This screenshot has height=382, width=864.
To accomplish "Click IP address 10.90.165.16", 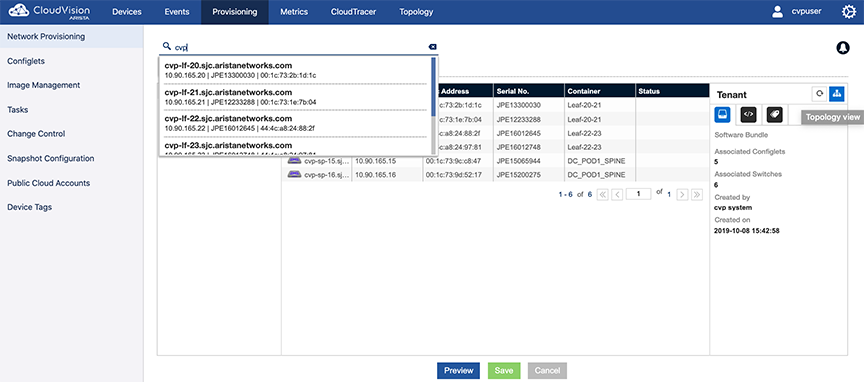I will pyautogui.click(x=376, y=174).
